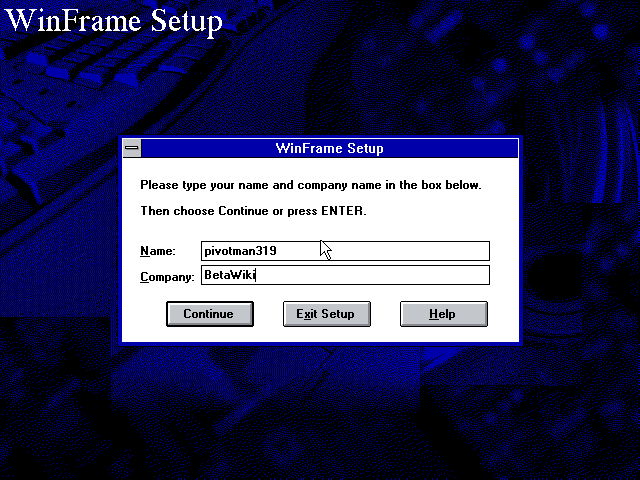
Task: Focus the Company field containing BetaWiki
Action: tap(345, 275)
